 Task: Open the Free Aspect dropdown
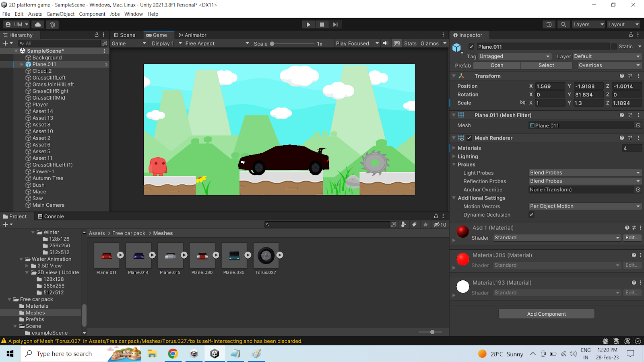pos(217,43)
